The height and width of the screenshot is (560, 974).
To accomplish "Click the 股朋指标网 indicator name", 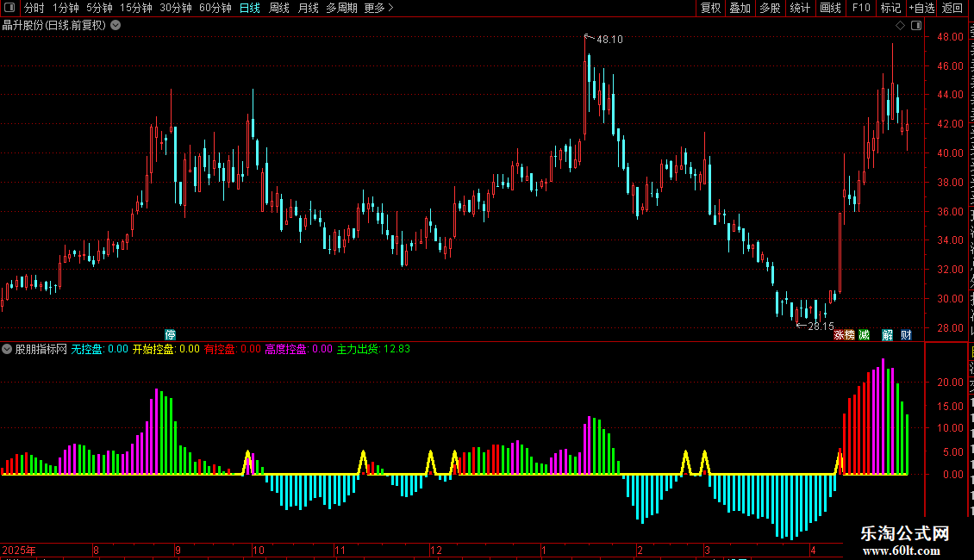I will pyautogui.click(x=41, y=349).
